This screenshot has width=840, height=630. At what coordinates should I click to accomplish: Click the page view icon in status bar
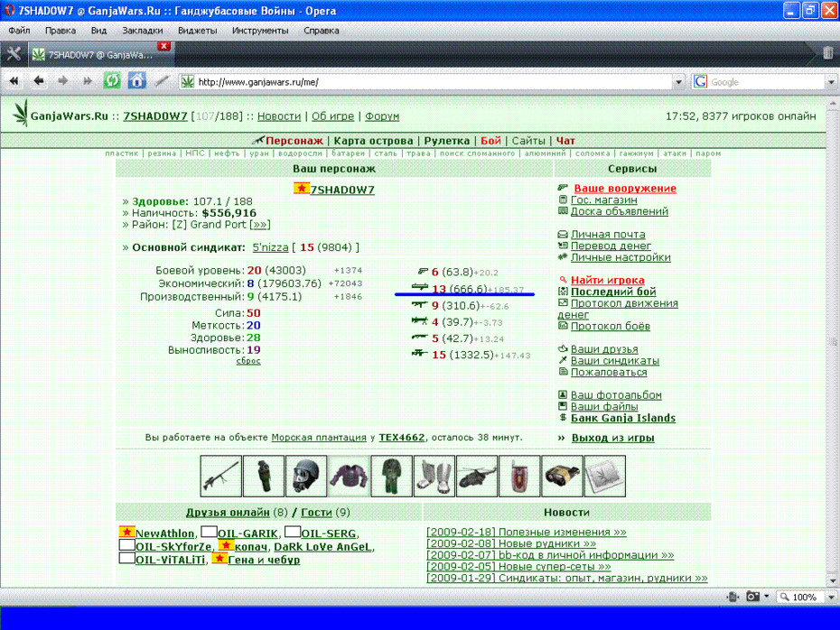coord(733,597)
